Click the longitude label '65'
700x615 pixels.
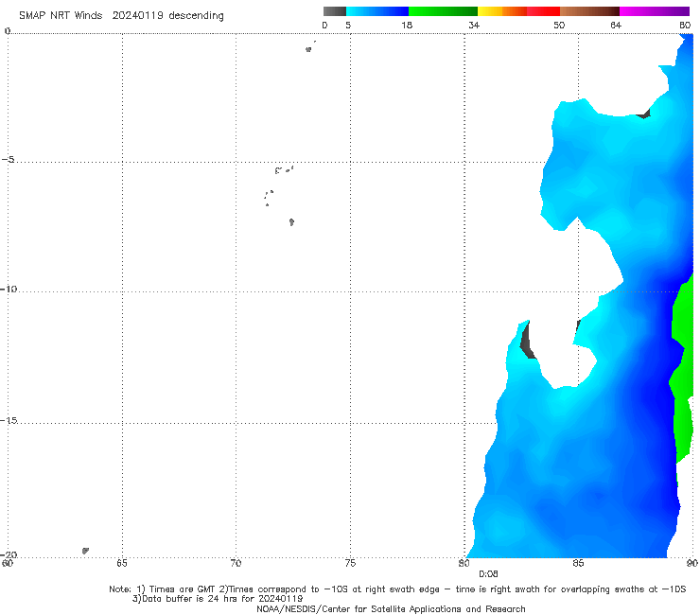point(121,563)
